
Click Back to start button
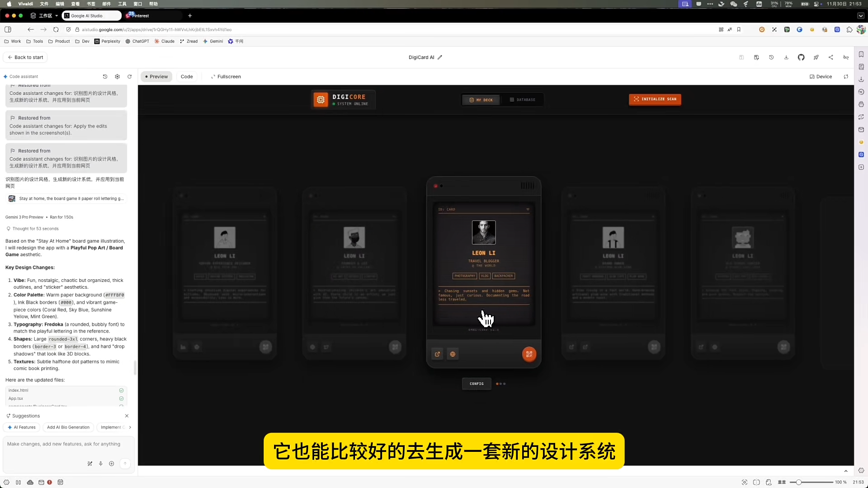pyautogui.click(x=26, y=57)
